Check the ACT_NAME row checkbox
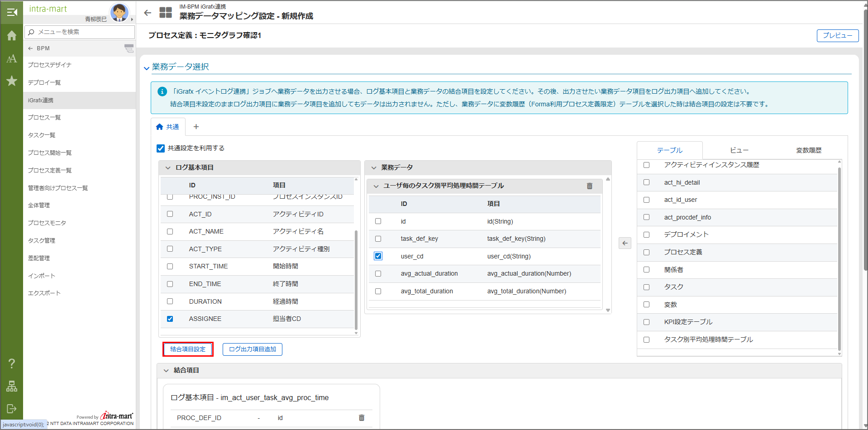Screen dimensions: 868x430 tap(170, 232)
